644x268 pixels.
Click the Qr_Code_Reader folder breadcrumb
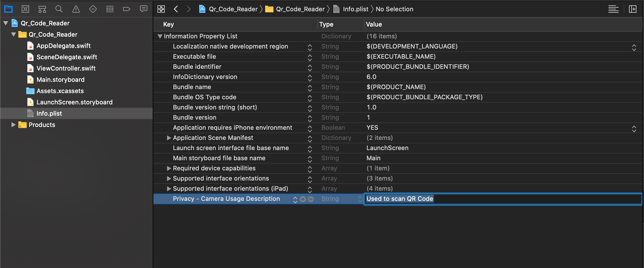[x=295, y=9]
